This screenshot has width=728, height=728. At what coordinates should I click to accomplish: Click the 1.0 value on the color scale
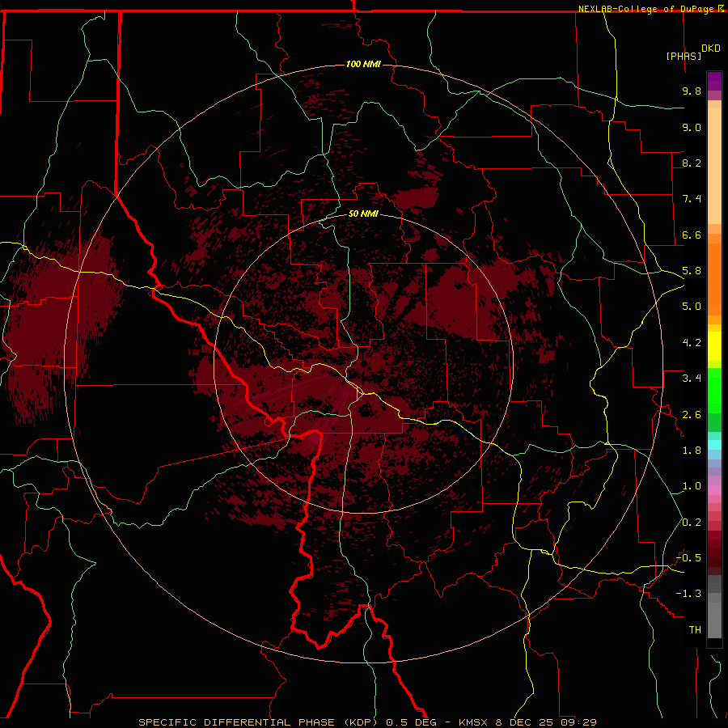pyautogui.click(x=692, y=486)
